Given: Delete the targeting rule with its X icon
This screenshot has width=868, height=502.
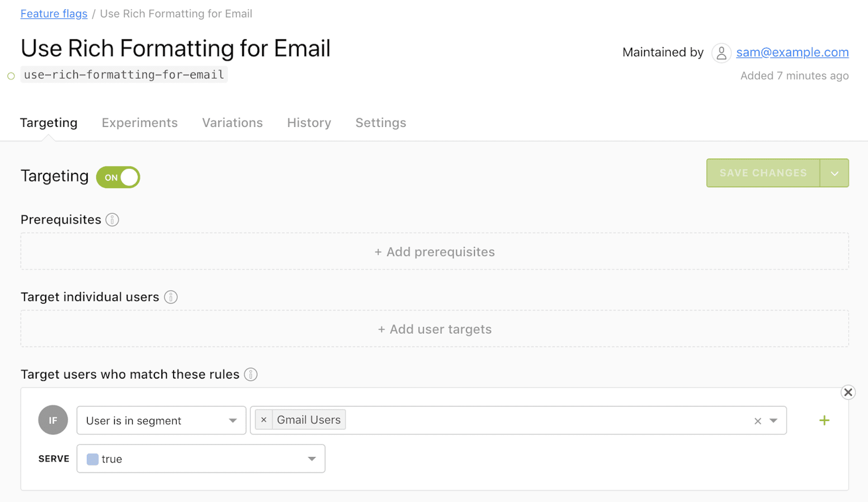Looking at the screenshot, I should click(x=848, y=392).
